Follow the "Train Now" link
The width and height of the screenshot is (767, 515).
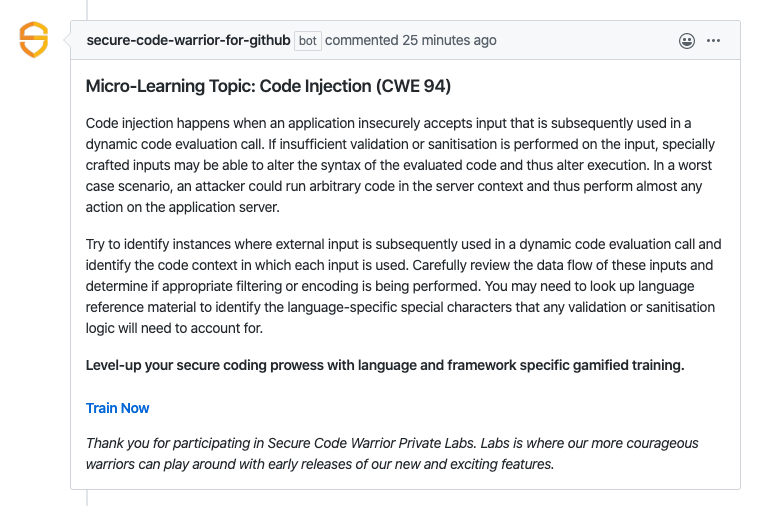118,408
